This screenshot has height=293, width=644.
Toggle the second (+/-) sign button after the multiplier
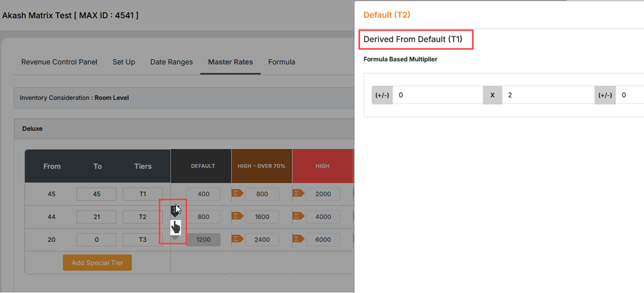pyautogui.click(x=605, y=95)
